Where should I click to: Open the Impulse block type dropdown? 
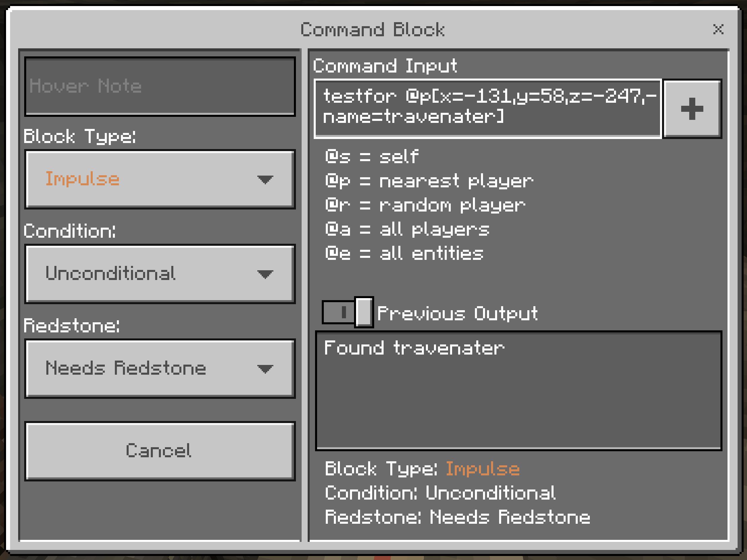(160, 179)
